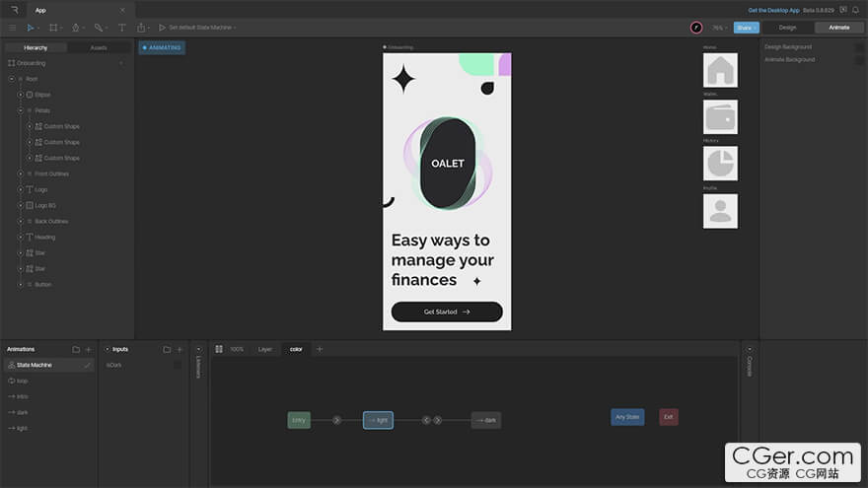Choose the Artboard frame tool
This screenshot has height=488, width=868.
(52, 28)
